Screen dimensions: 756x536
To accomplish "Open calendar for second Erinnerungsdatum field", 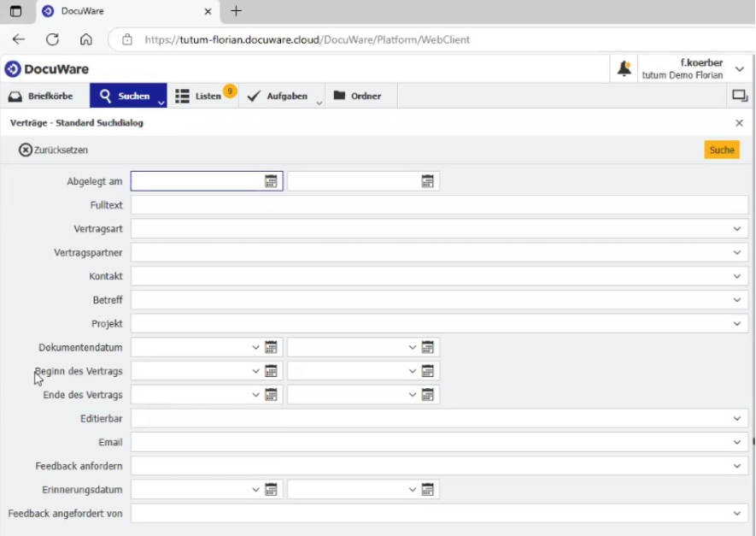I will 428,490.
